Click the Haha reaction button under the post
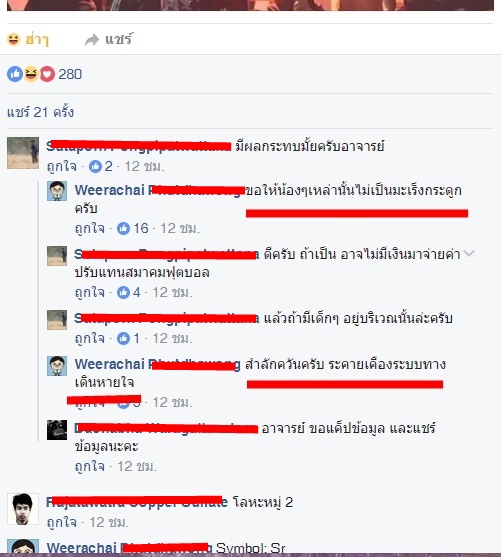The image size is (501, 557). coord(27,39)
